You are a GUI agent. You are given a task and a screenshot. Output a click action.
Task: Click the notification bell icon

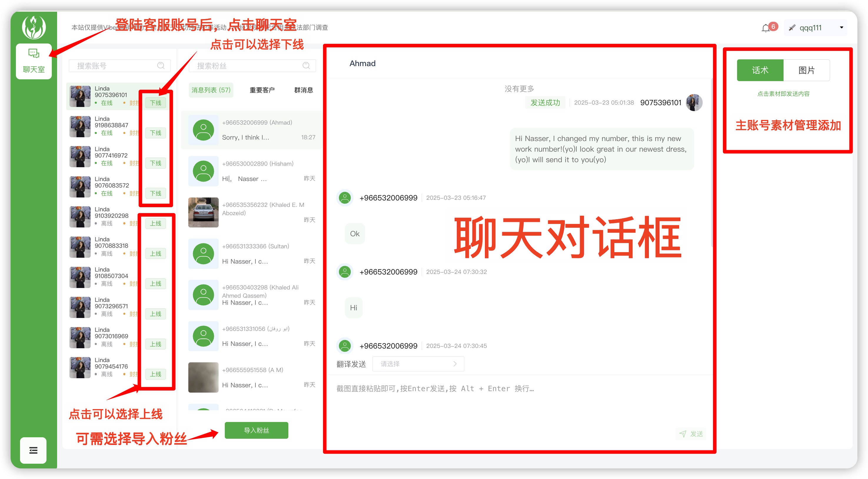[x=765, y=28]
